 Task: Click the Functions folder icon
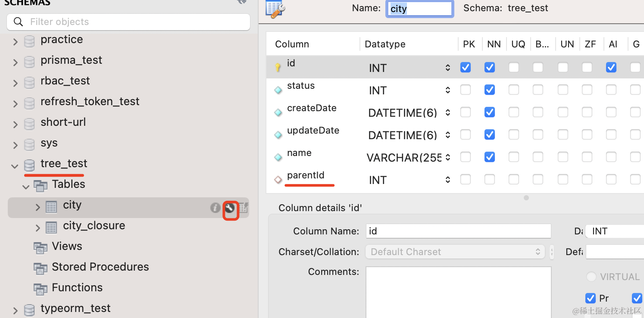click(x=41, y=289)
